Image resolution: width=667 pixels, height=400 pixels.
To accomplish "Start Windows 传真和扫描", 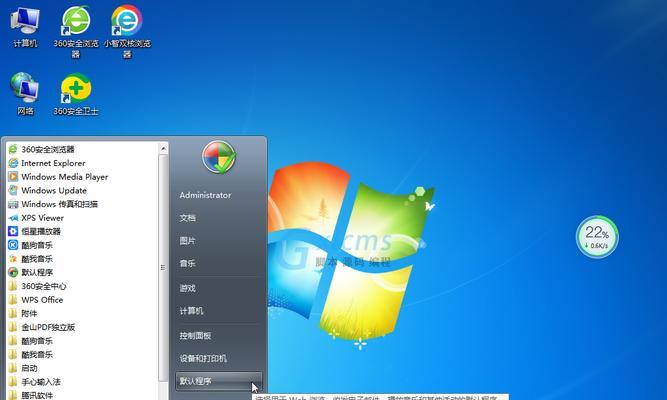I will point(83,204).
